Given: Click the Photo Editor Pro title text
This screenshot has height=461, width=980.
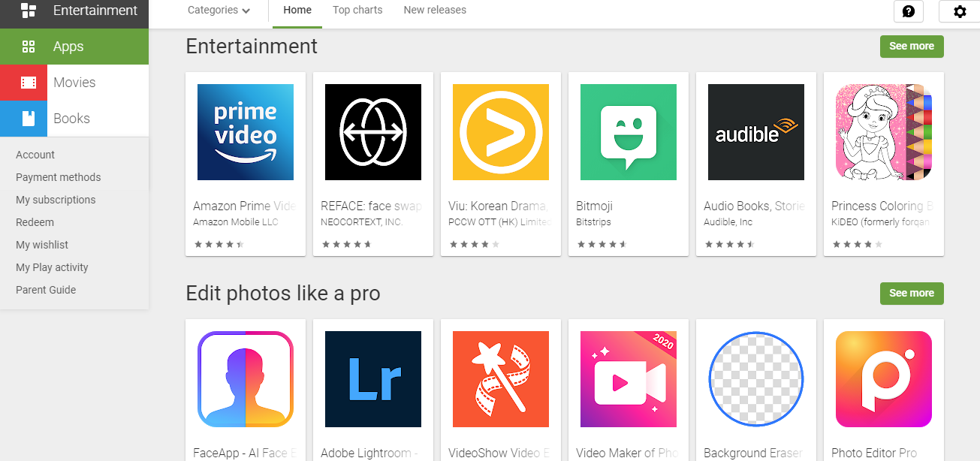Looking at the screenshot, I should [x=874, y=453].
